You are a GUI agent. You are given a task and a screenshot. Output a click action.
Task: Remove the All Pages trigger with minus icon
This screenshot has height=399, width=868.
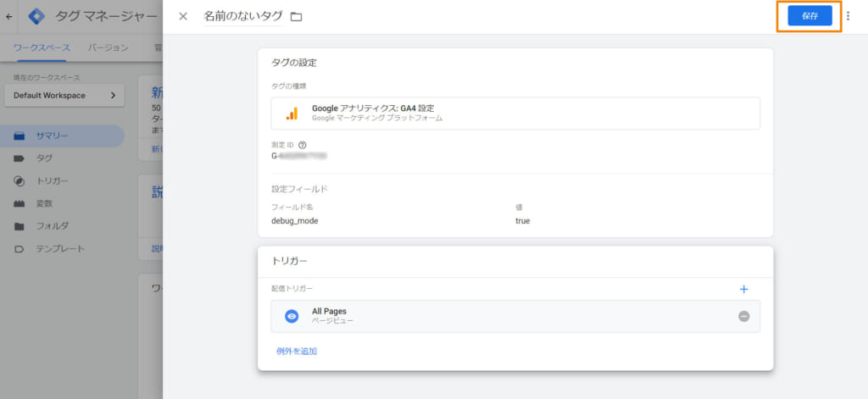744,316
